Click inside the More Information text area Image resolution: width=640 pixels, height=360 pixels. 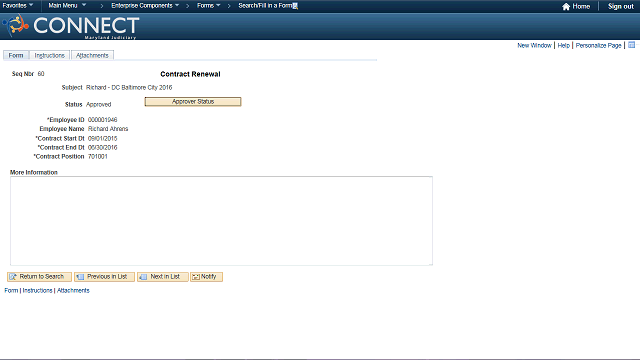pyautogui.click(x=221, y=221)
